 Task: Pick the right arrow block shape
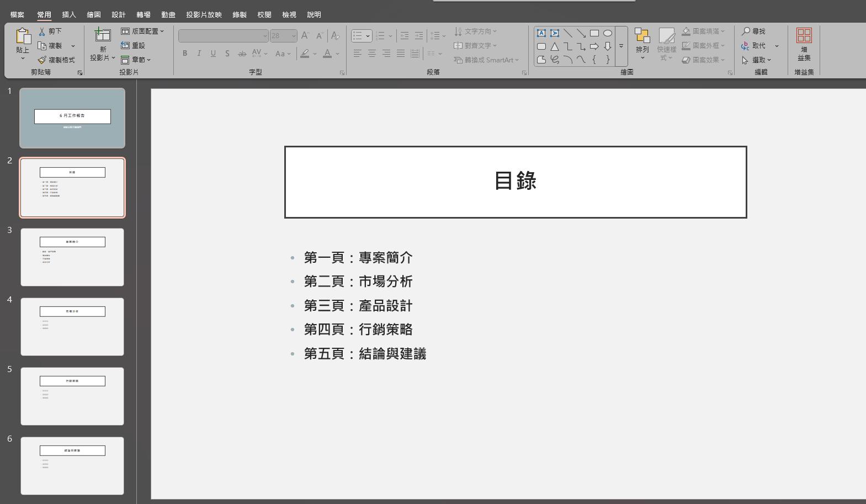(594, 46)
